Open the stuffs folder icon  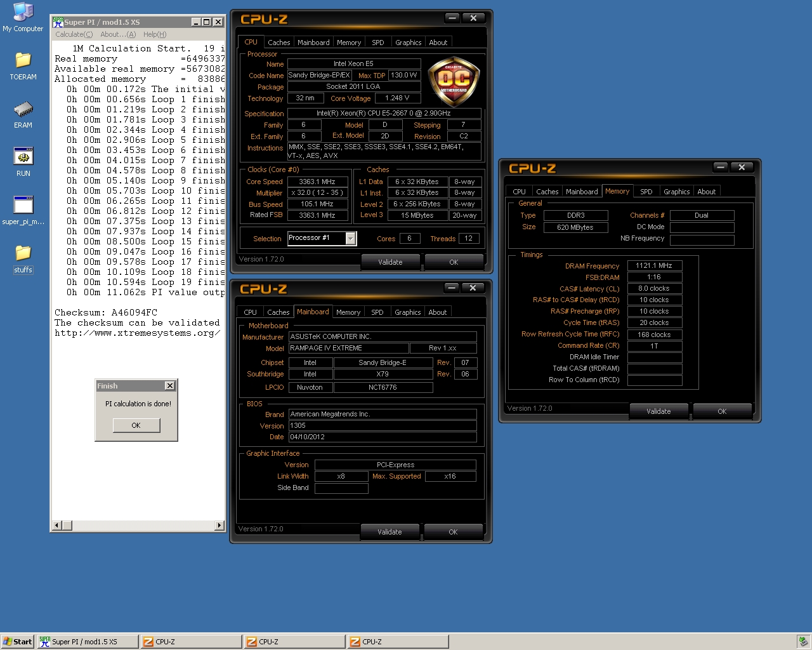click(23, 258)
